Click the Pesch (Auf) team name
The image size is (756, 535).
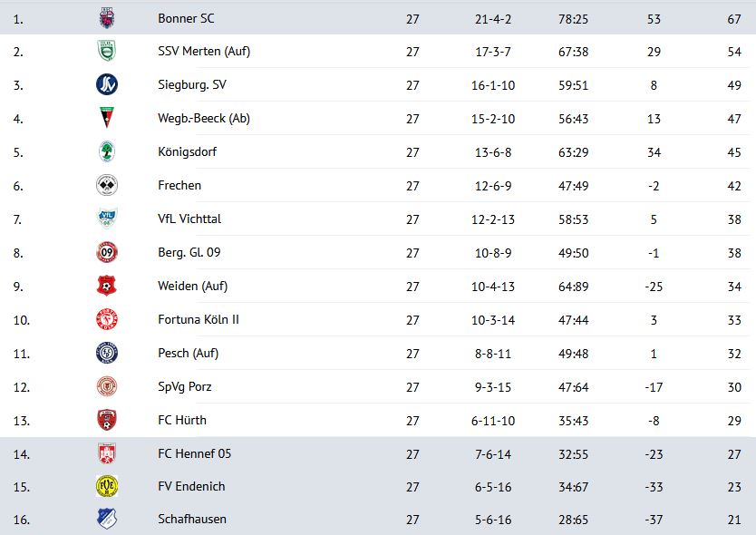[x=188, y=353]
